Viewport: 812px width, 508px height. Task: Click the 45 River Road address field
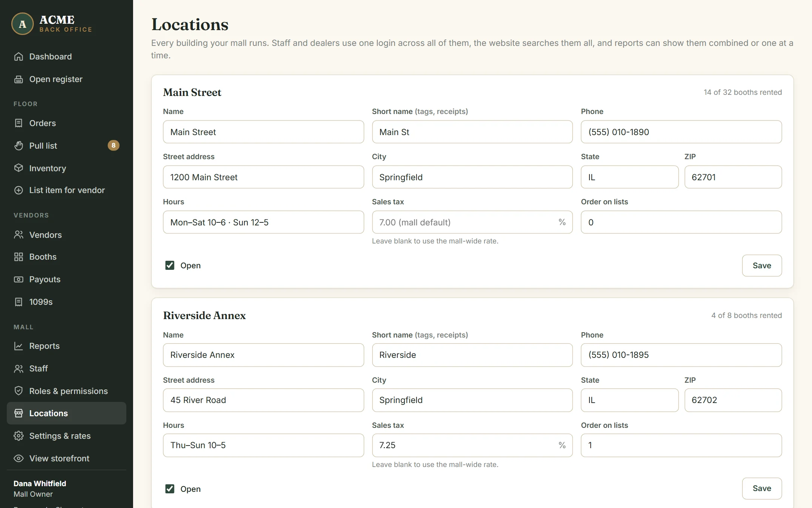point(263,400)
